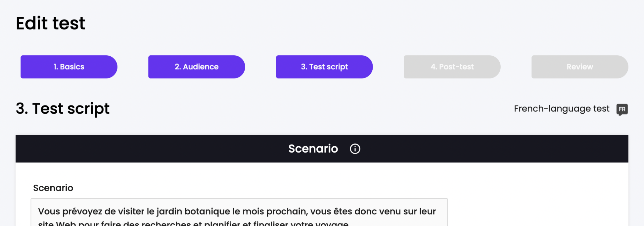
Task: Select the 3. Test script step
Action: (324, 66)
